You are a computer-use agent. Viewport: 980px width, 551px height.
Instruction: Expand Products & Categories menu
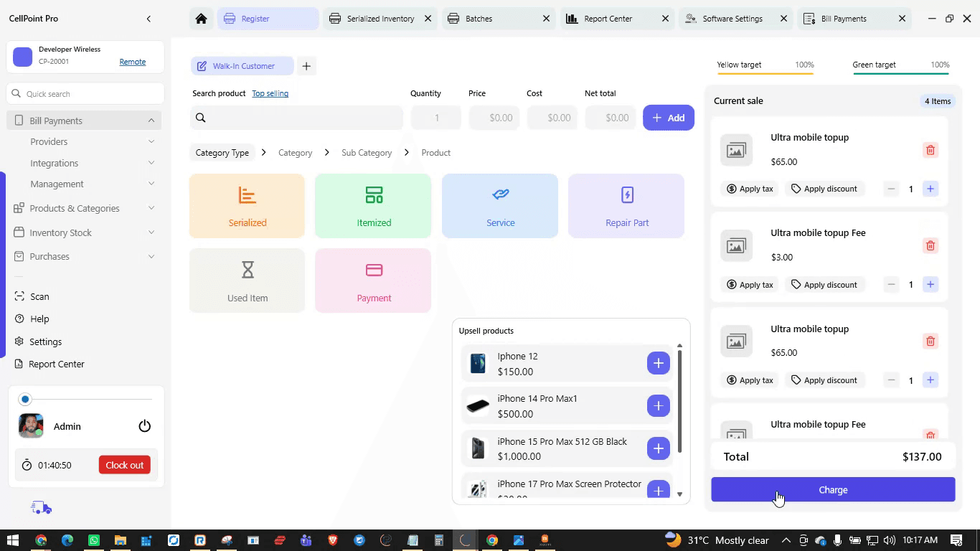coord(151,208)
